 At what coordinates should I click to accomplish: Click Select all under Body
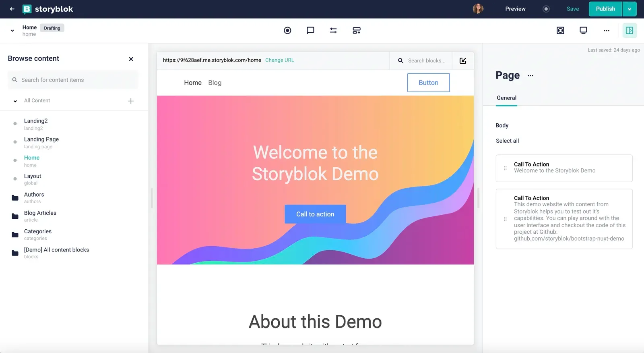[x=507, y=141]
